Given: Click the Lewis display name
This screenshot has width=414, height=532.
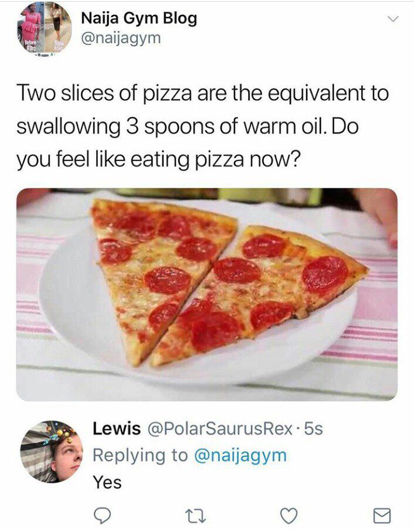Looking at the screenshot, I should [x=117, y=428].
